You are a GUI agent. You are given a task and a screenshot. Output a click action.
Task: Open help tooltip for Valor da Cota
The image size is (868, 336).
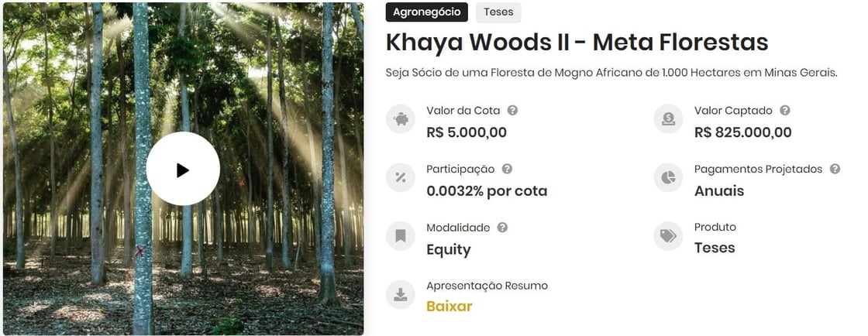click(x=512, y=111)
